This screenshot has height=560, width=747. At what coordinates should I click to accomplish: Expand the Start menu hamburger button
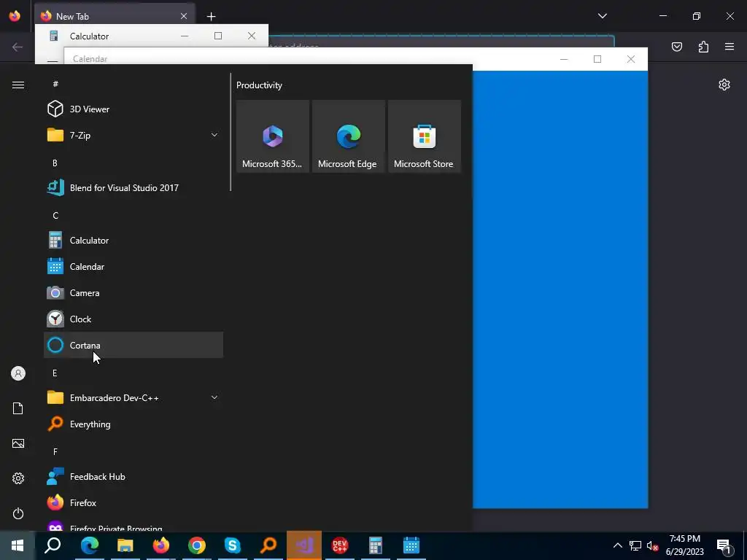coord(18,85)
